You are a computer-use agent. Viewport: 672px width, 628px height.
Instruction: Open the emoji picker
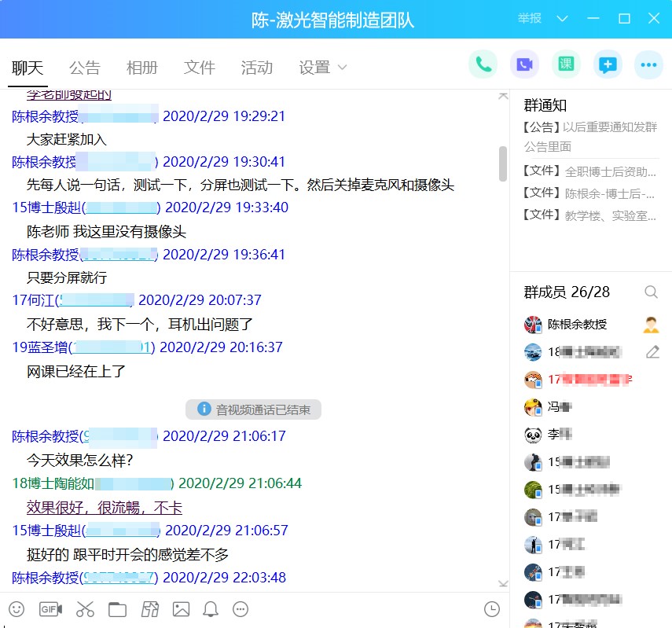pyautogui.click(x=17, y=609)
